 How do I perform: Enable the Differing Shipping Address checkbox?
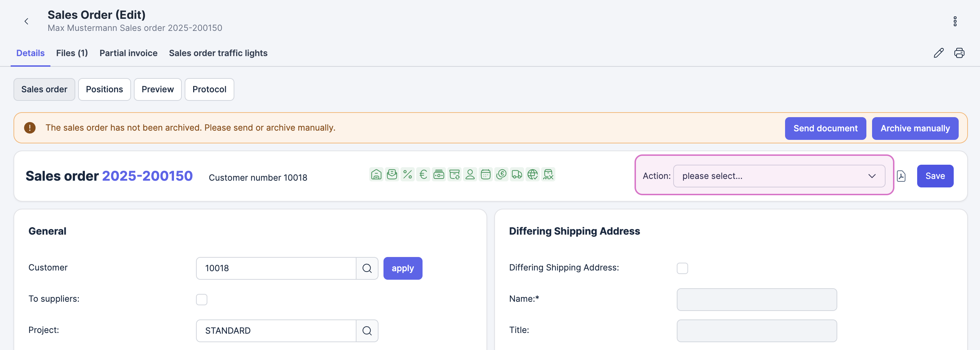coord(682,268)
